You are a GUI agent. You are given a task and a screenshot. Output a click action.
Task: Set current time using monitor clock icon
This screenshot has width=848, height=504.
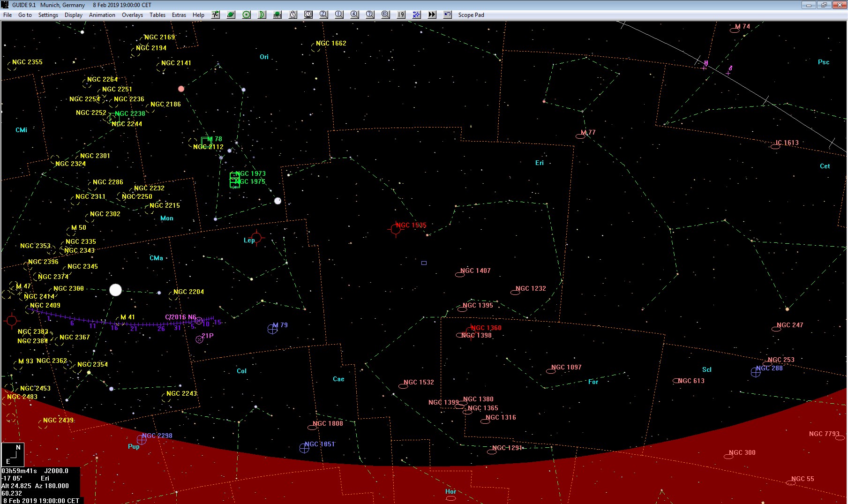(x=308, y=15)
